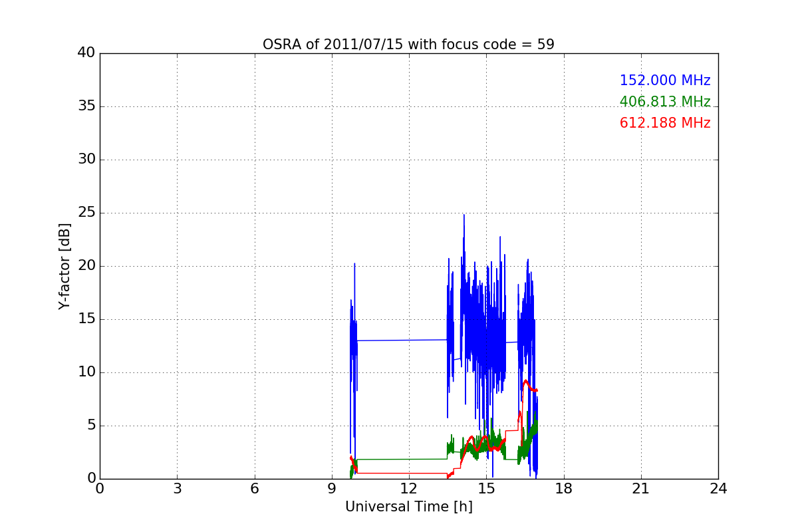Click y-axis tick label 40
The height and width of the screenshot is (532, 798).
[86, 53]
